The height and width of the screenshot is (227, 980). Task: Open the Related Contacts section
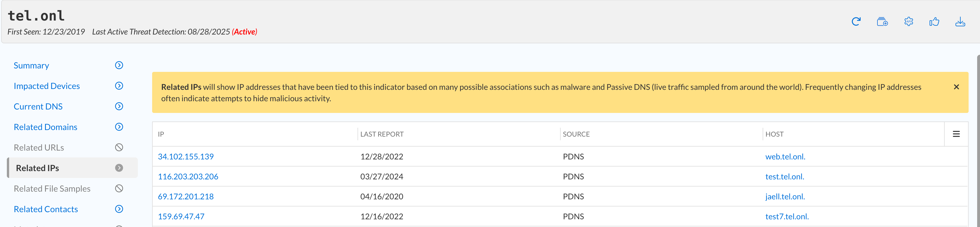tap(46, 209)
